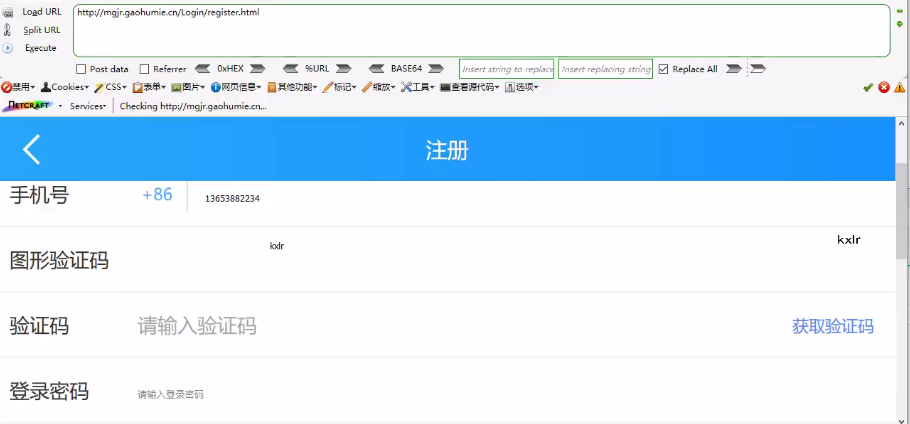Toggle the Referrer checkbox
Image resolution: width=910 pixels, height=424 pixels.
pyautogui.click(x=144, y=69)
